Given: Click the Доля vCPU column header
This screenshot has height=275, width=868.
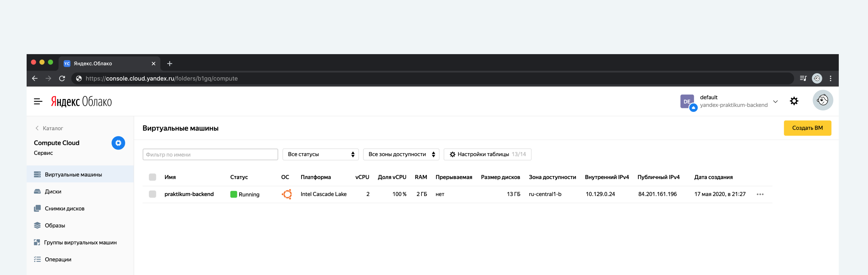Looking at the screenshot, I should (392, 177).
